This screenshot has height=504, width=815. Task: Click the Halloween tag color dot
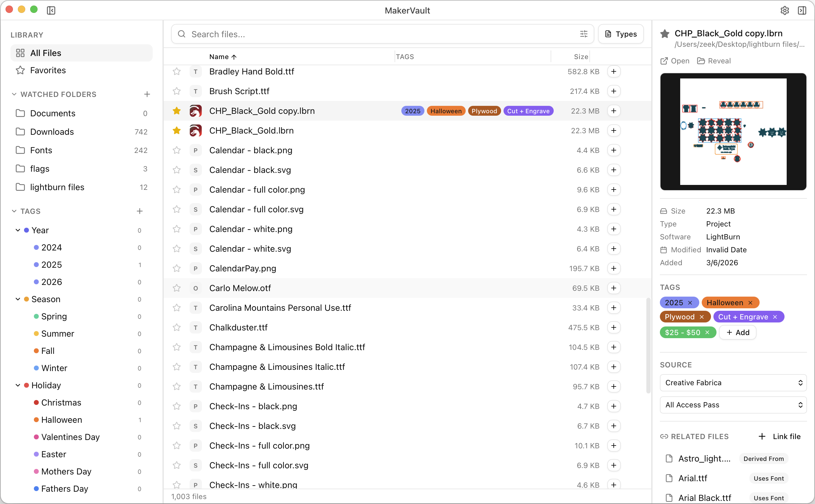click(x=36, y=420)
